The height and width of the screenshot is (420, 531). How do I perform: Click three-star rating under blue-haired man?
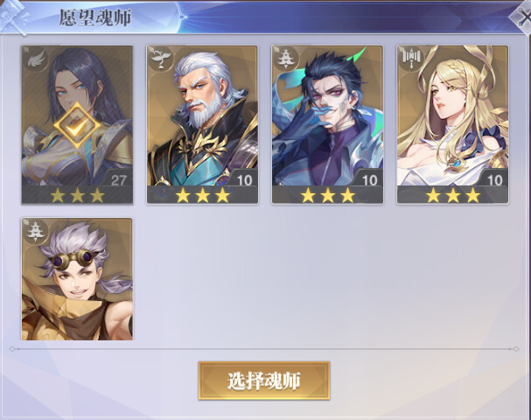(x=327, y=195)
